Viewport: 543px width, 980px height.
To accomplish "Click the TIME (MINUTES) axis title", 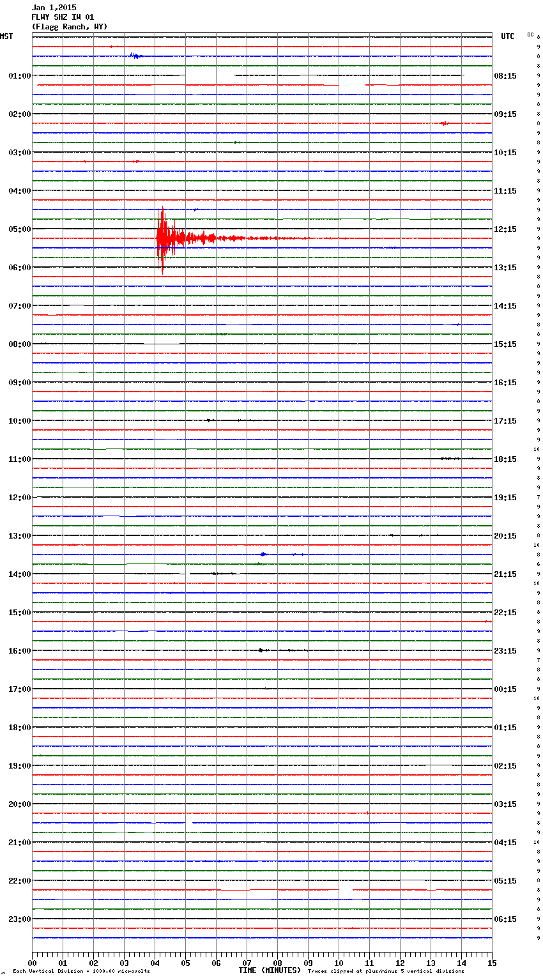I will (x=270, y=970).
